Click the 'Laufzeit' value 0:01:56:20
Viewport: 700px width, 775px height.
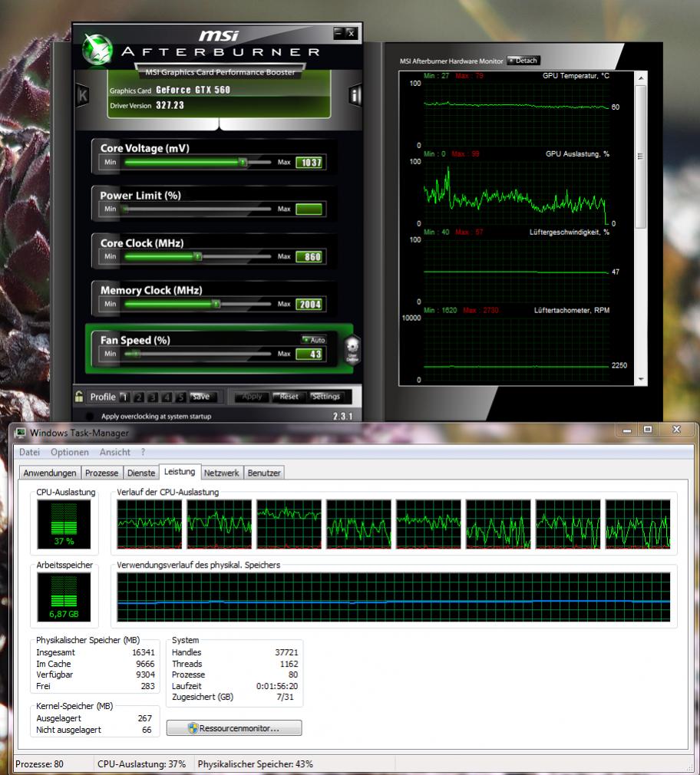coord(277,686)
